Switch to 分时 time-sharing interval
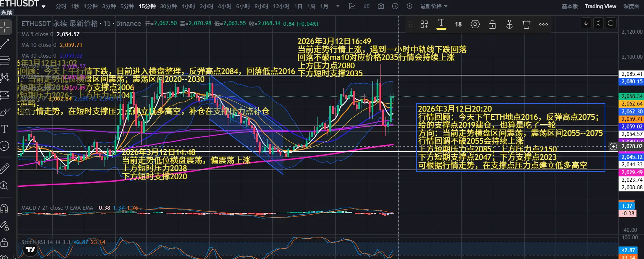Screen dimensions: 644x259 click(x=61, y=6)
